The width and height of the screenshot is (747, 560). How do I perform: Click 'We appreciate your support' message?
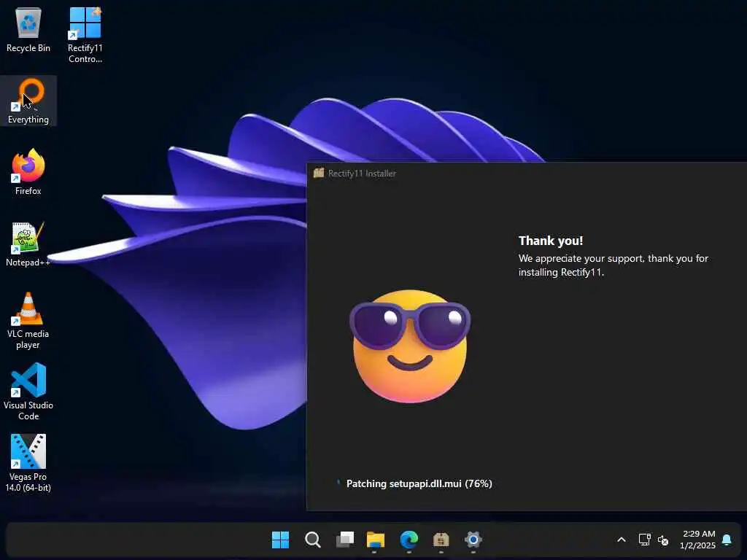coord(613,265)
